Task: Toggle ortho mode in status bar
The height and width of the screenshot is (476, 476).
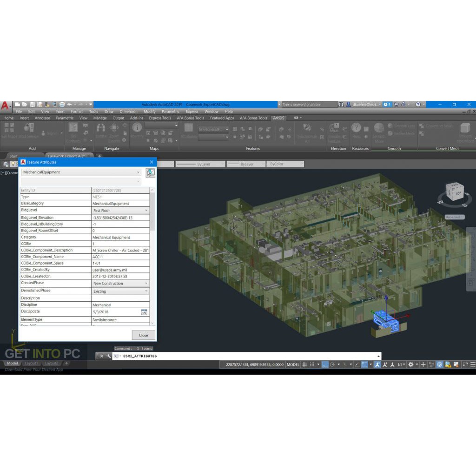Action: pyautogui.click(x=325, y=364)
